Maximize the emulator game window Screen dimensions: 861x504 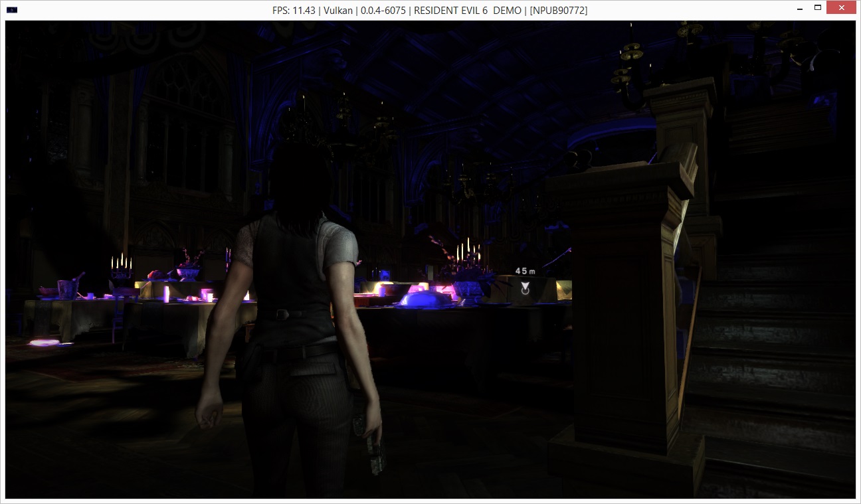point(818,8)
